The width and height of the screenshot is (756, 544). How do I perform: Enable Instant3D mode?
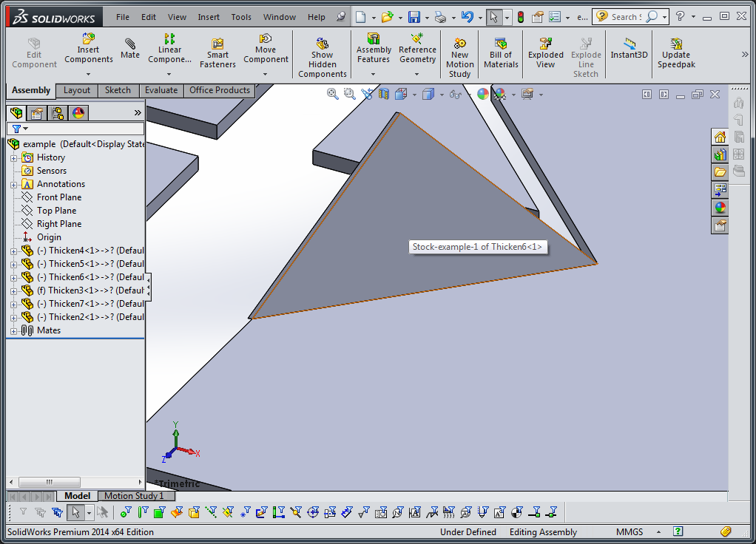pos(629,52)
